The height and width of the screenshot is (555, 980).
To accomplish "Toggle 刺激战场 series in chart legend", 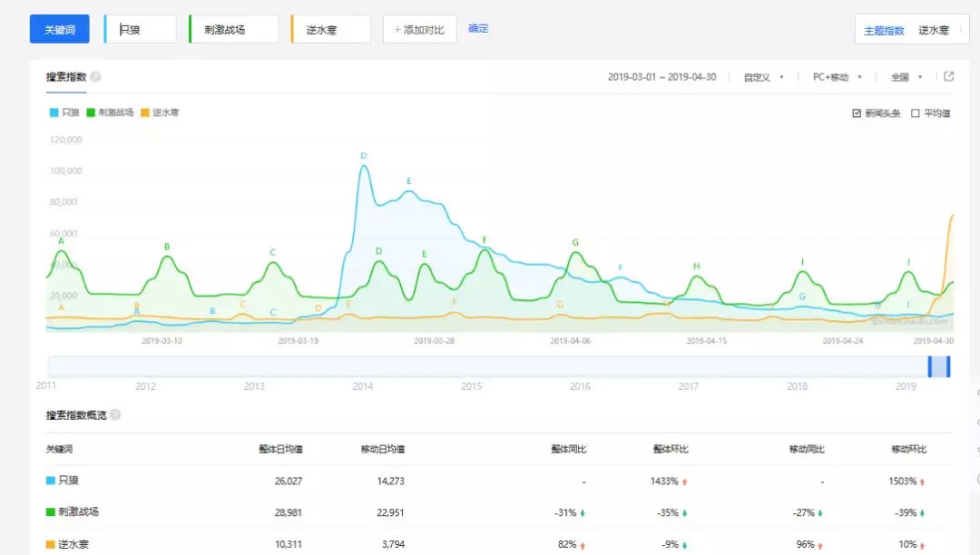I will (110, 112).
